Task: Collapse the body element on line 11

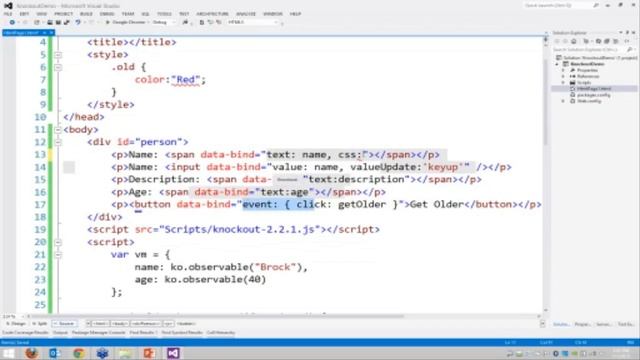Action: [58, 130]
